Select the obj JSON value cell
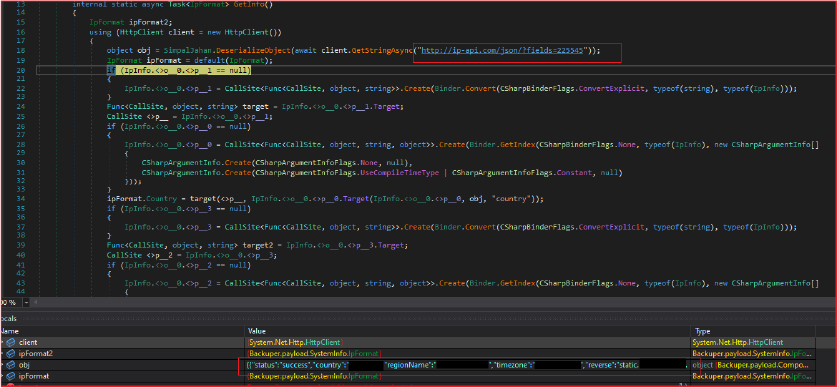 [x=468, y=365]
